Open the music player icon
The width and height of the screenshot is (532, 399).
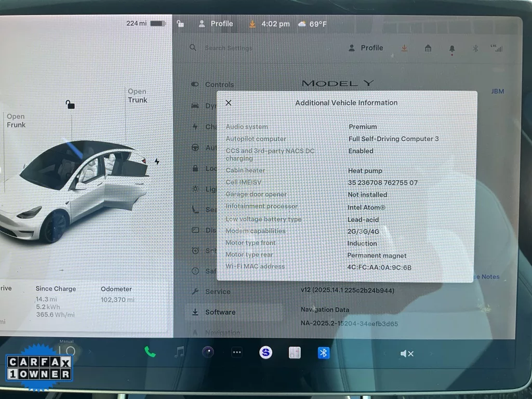pyautogui.click(x=179, y=352)
